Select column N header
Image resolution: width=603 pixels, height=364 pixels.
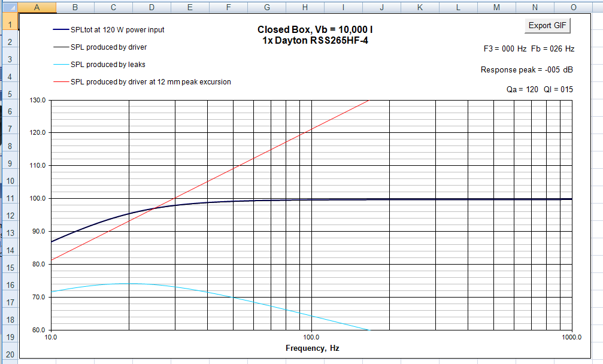pos(535,7)
